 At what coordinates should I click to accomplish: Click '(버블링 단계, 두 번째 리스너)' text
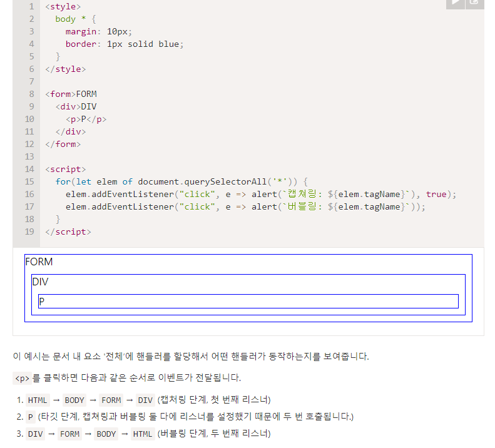click(214, 434)
